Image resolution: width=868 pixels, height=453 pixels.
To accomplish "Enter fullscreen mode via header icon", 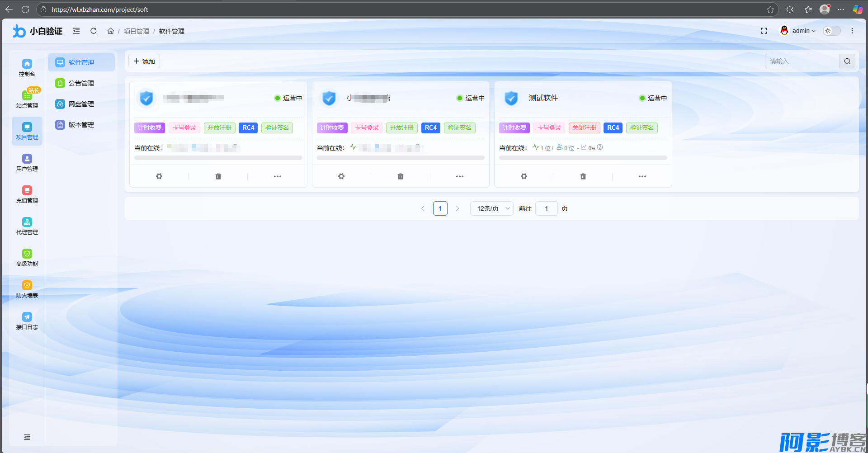I will [764, 31].
